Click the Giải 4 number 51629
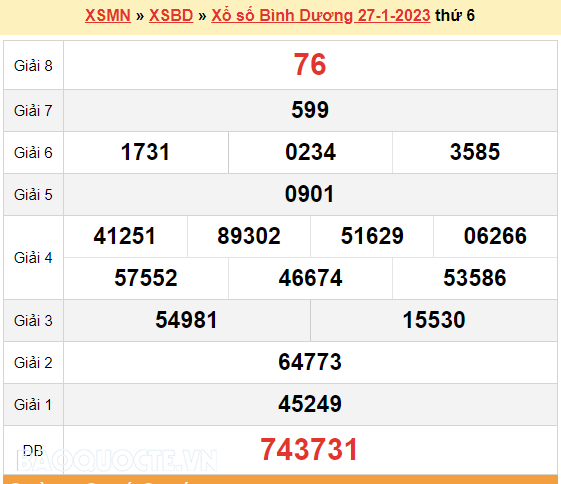The width and height of the screenshot is (561, 484). [x=372, y=236]
